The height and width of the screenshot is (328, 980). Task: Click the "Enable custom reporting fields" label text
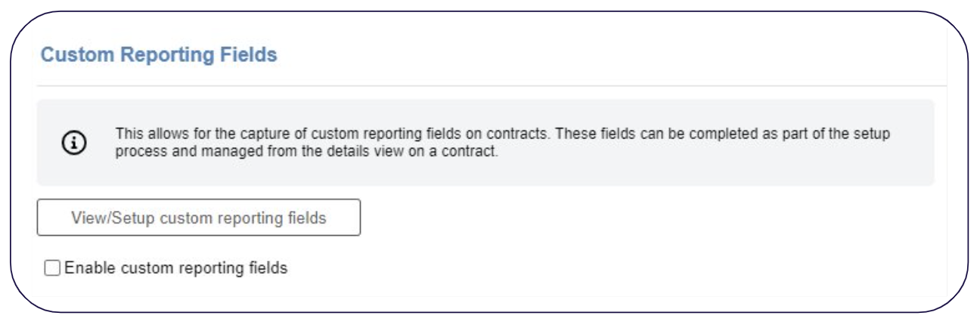tap(176, 268)
